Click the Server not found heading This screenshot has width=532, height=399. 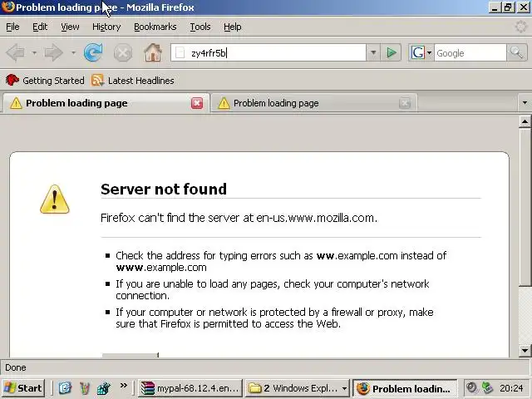coord(164,189)
